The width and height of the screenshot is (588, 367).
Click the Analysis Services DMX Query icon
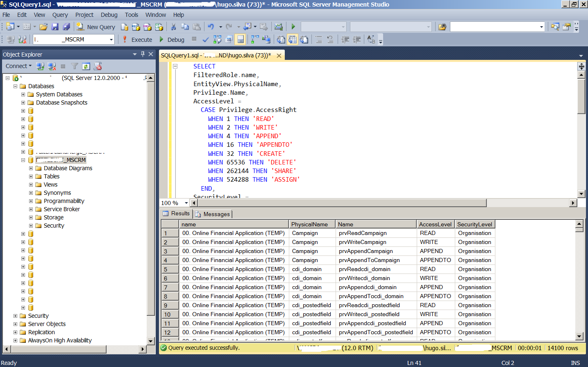point(148,27)
